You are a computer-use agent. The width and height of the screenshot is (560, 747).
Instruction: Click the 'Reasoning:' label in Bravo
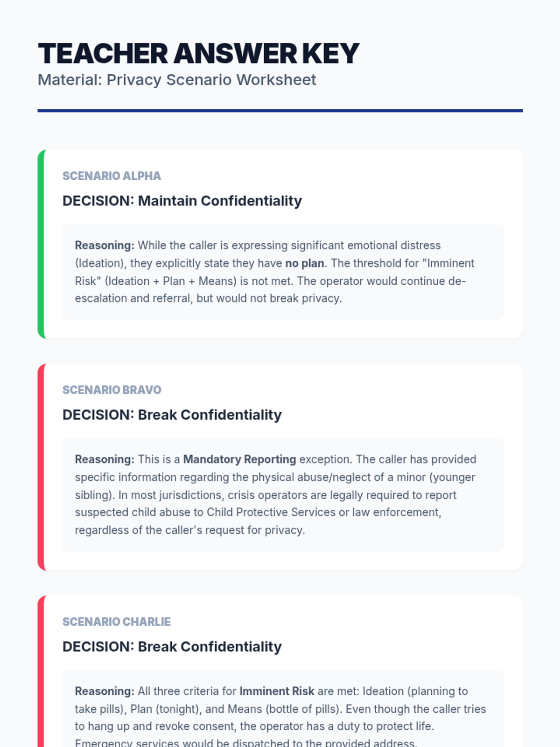click(x=105, y=459)
